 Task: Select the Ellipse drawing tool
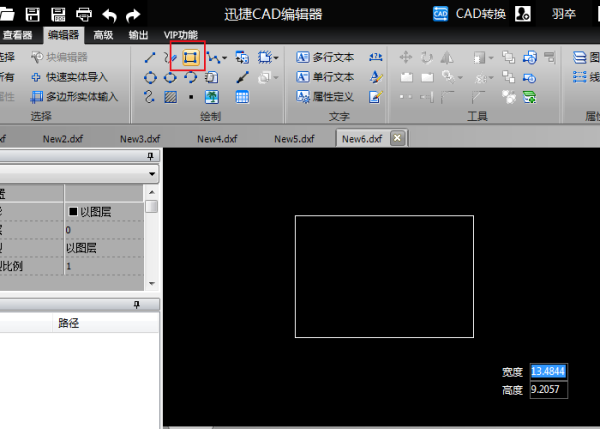pyautogui.click(x=170, y=77)
